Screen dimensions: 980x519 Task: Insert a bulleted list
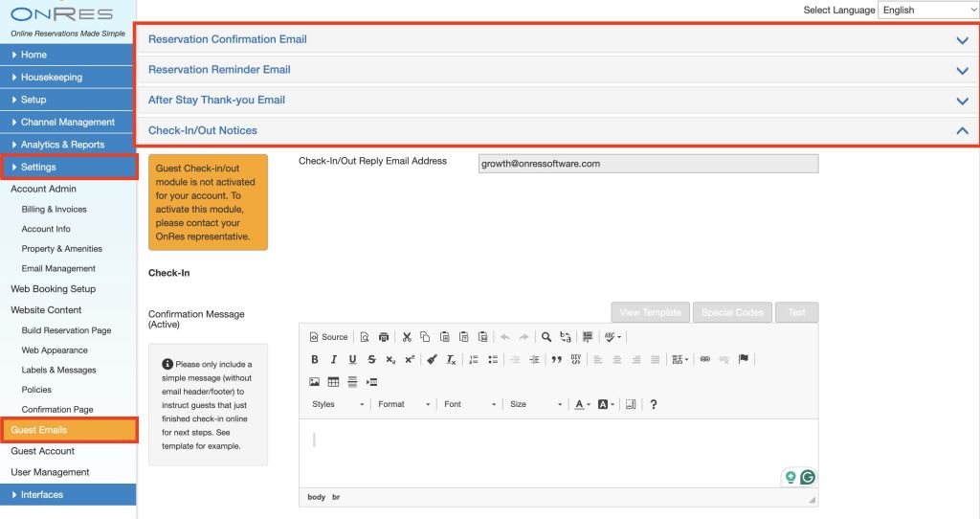tap(493, 359)
